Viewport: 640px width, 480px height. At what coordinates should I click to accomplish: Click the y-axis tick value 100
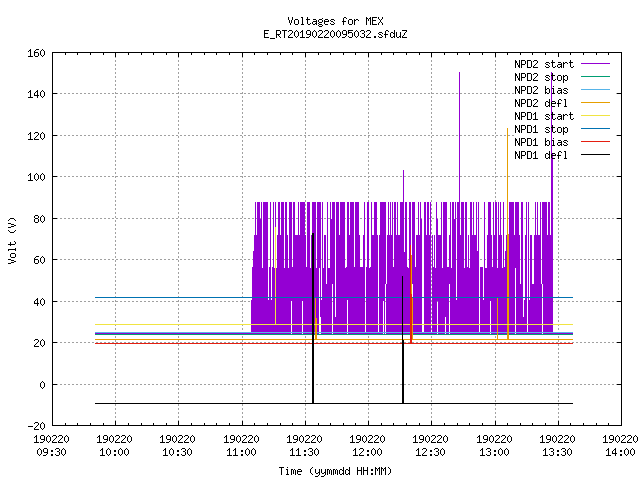tap(36, 177)
